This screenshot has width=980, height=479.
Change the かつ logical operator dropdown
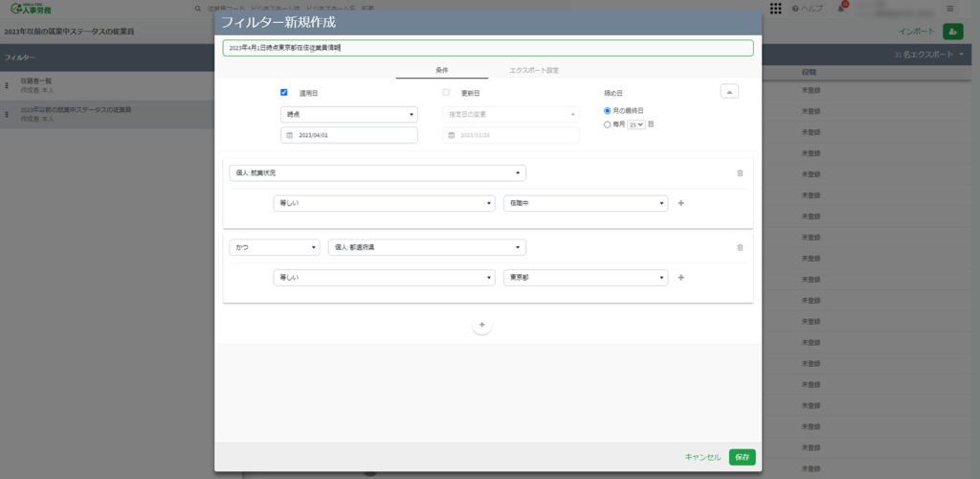click(275, 247)
